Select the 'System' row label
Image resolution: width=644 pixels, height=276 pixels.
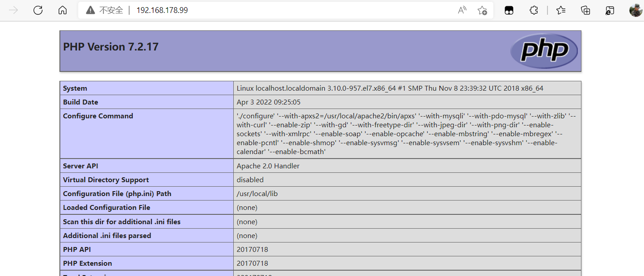pyautogui.click(x=75, y=88)
